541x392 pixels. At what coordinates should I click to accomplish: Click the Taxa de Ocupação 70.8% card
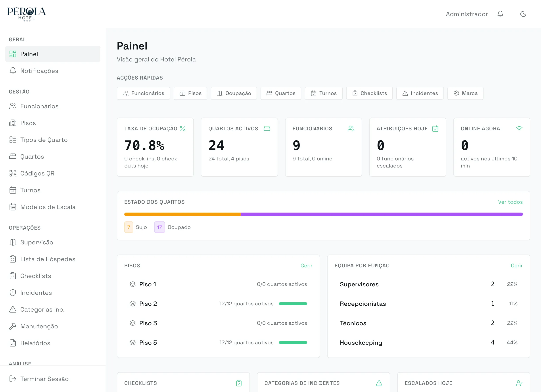[x=155, y=147]
